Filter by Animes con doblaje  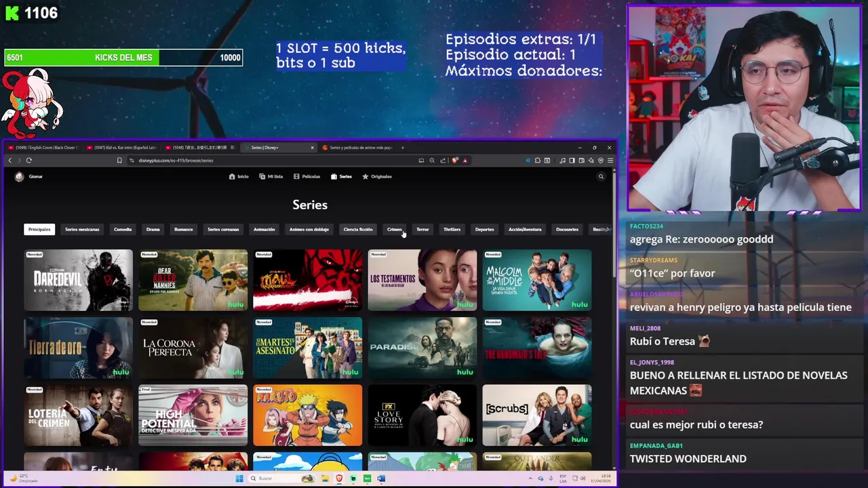309,229
